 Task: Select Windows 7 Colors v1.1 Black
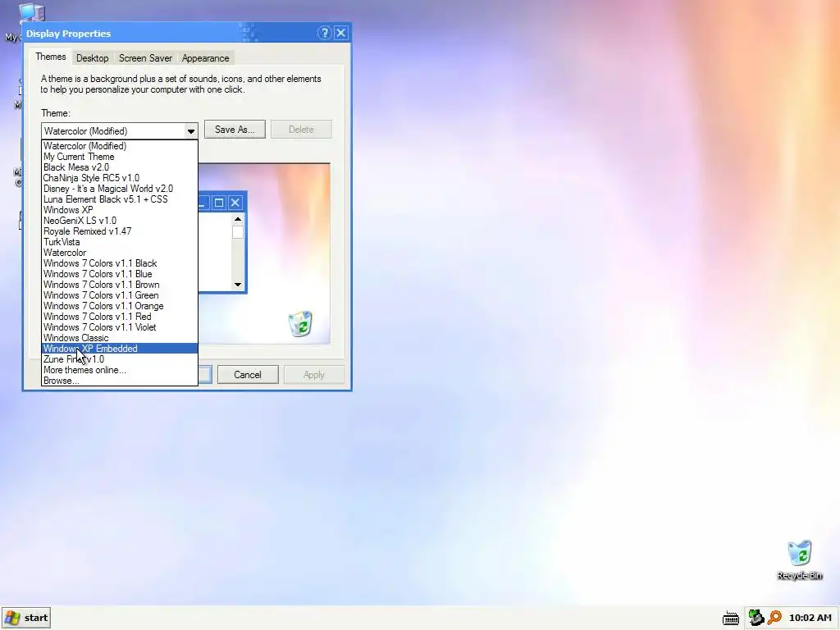coord(120,263)
